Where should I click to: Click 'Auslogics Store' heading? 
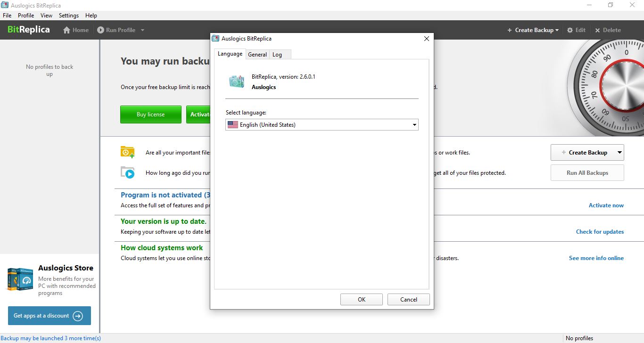[66, 268]
